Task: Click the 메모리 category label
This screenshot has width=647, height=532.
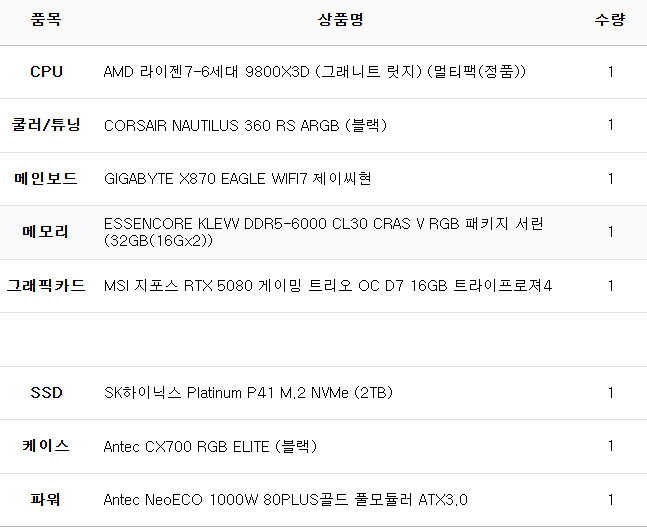Action: tap(46, 232)
